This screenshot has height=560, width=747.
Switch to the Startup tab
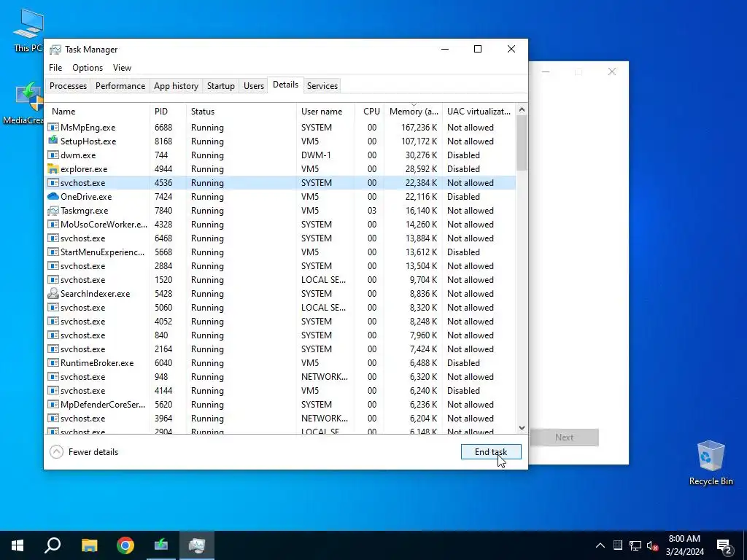(220, 86)
